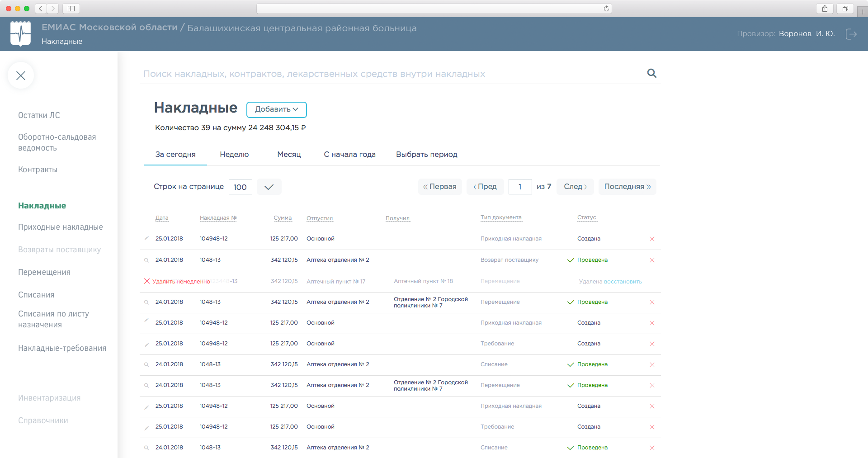
Task: Click the EMIAS heartbeat logo icon
Action: click(x=20, y=33)
